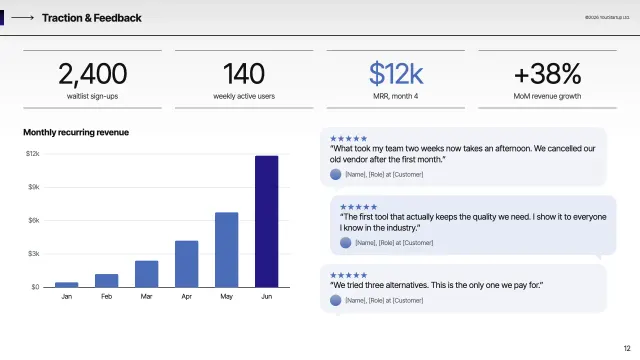Select the '2,400' waitlist number
Screen dimensions: 640x360
pyautogui.click(x=93, y=74)
